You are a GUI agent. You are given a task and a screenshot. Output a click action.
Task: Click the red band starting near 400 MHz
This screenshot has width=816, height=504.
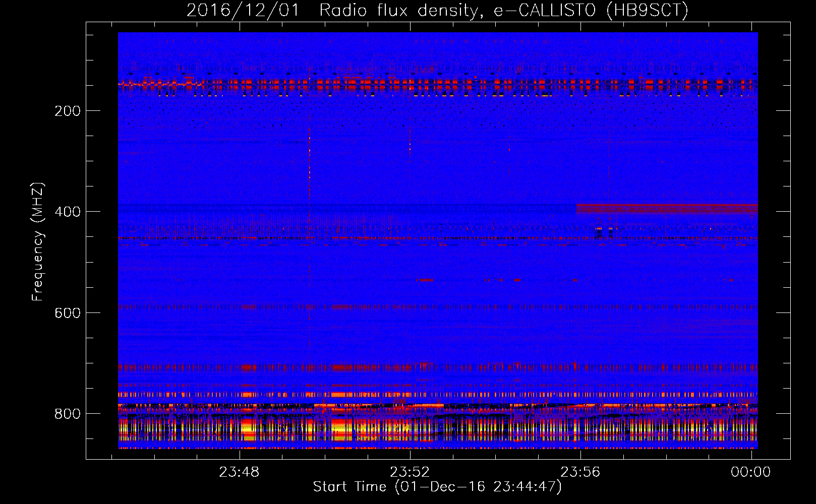click(667, 209)
